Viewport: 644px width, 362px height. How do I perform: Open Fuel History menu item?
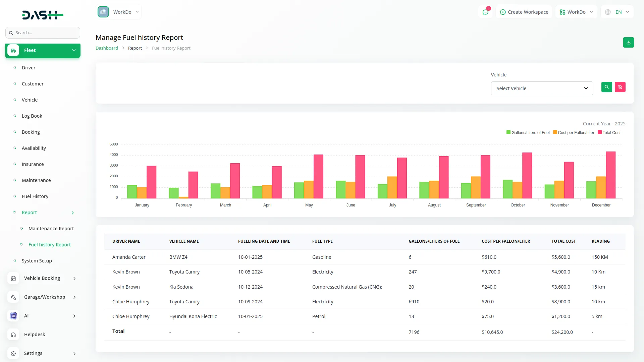pyautogui.click(x=35, y=196)
